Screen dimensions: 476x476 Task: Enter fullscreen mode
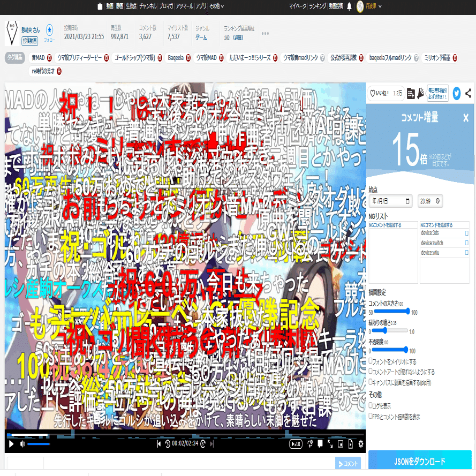pyautogui.click(x=330, y=444)
